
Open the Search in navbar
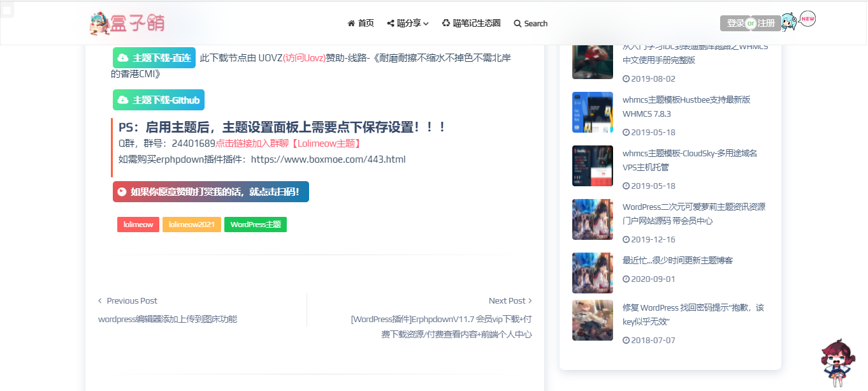(530, 24)
